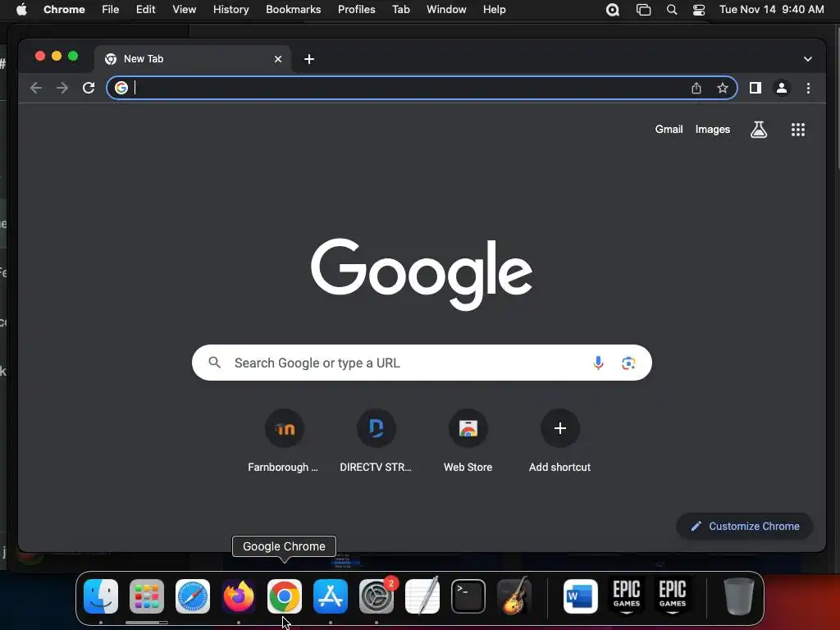Open the new tab plus button
This screenshot has width=840, height=630.
(x=309, y=59)
